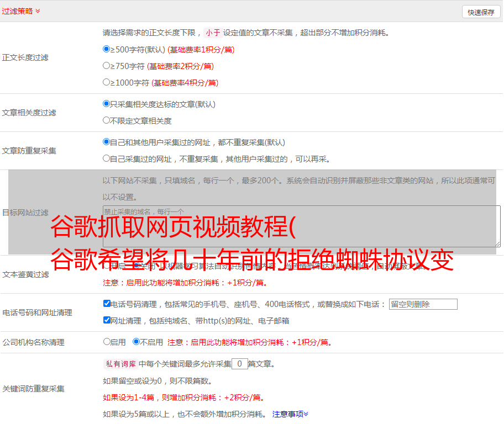This screenshot has height=424, width=504.
Task: Select ≥750字符 length option
Action: point(106,66)
